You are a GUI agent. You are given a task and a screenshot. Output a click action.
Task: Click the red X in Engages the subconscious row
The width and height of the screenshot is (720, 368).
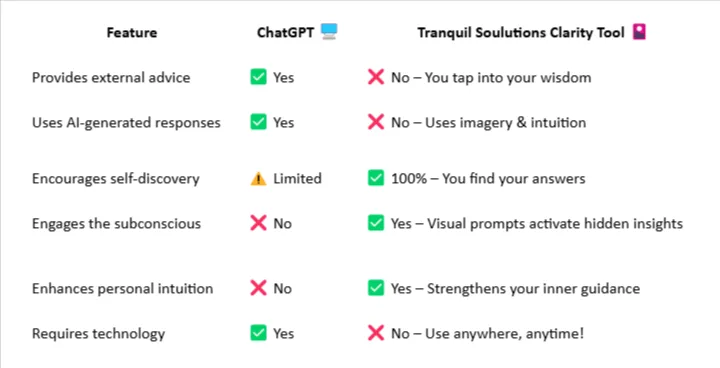tap(259, 223)
